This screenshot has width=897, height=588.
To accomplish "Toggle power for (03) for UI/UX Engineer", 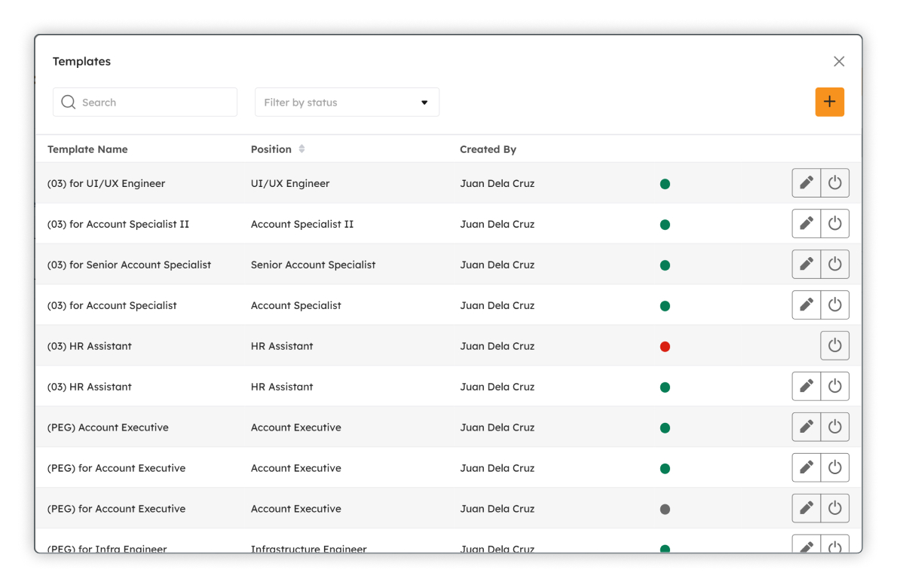I will coord(834,183).
